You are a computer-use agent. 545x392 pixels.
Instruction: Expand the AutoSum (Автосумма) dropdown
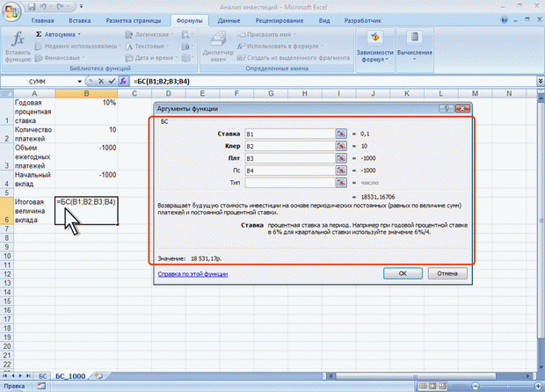[x=79, y=34]
